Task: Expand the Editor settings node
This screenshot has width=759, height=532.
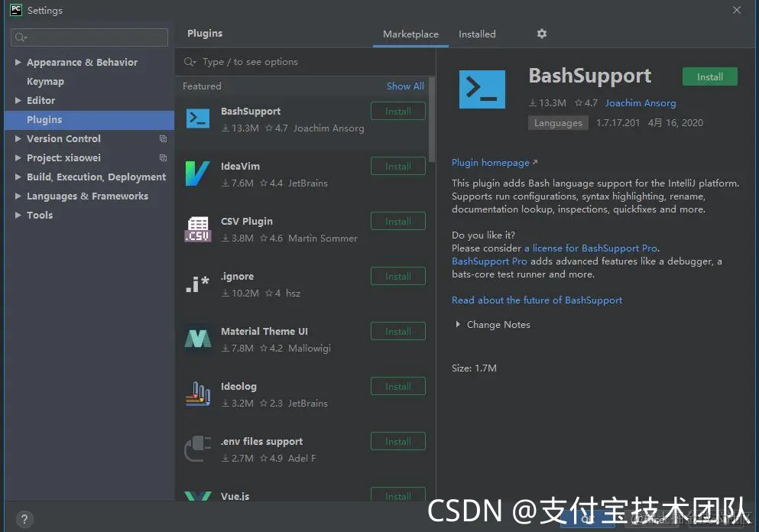Action: 18,100
